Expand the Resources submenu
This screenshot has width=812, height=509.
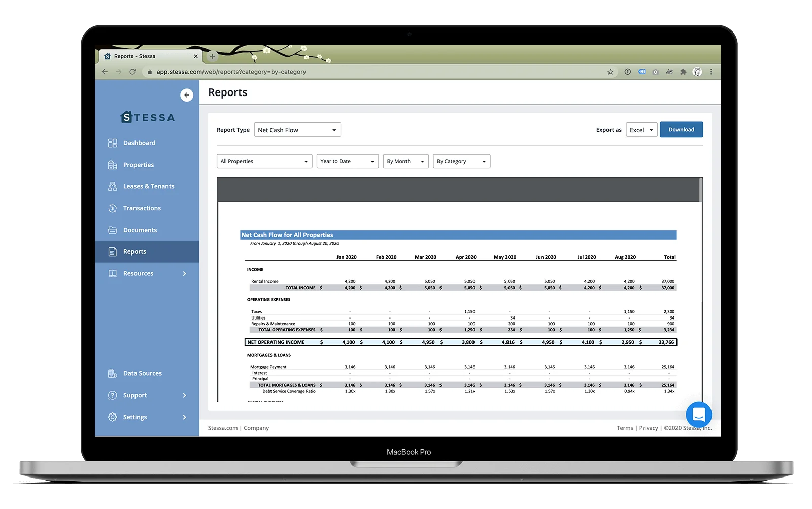[x=138, y=273]
